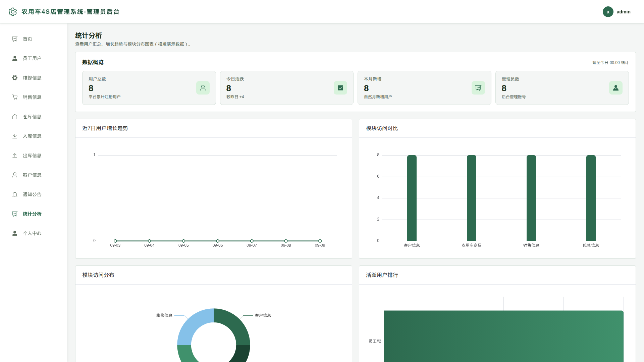Click the light blue 维修信息 donut slice
The height and width of the screenshot is (362, 644).
click(193, 324)
